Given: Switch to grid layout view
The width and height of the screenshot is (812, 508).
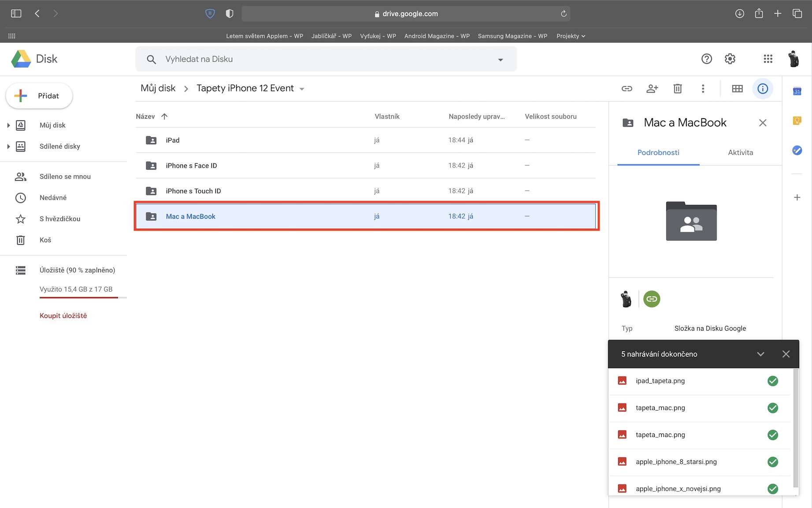Looking at the screenshot, I should click(x=737, y=89).
